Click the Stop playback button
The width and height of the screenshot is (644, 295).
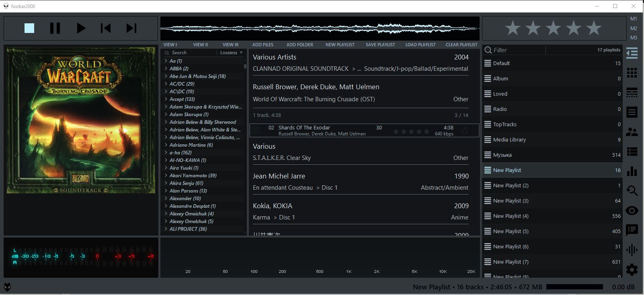(29, 28)
